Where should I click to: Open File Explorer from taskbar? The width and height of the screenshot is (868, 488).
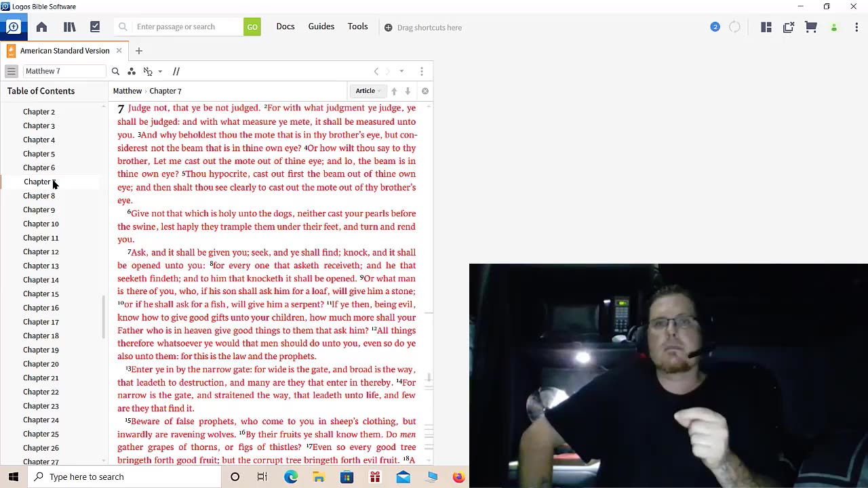pos(319,477)
